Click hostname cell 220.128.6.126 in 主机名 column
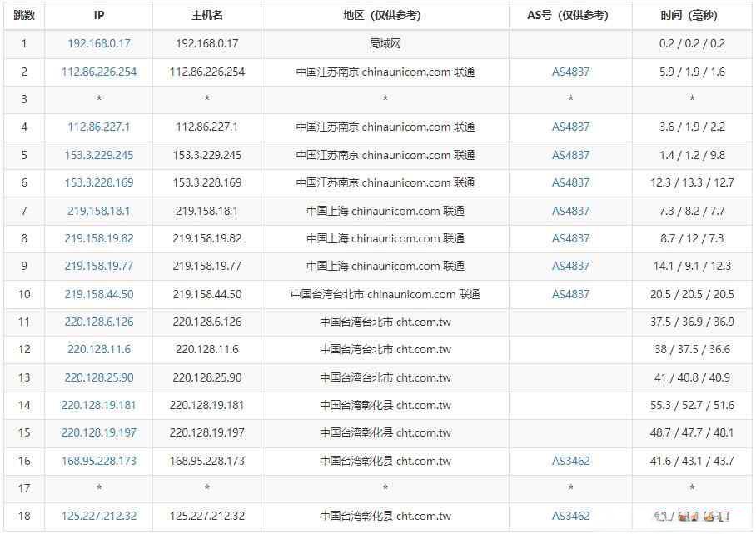This screenshot has height=534, width=756. point(207,322)
